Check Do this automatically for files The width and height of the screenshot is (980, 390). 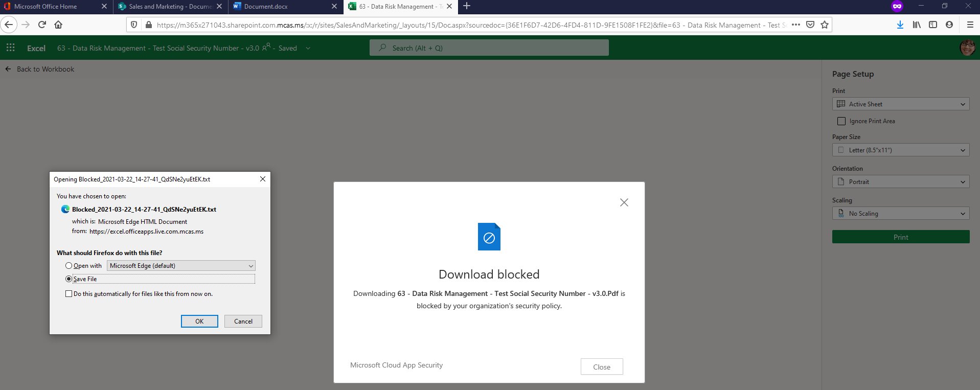(69, 294)
